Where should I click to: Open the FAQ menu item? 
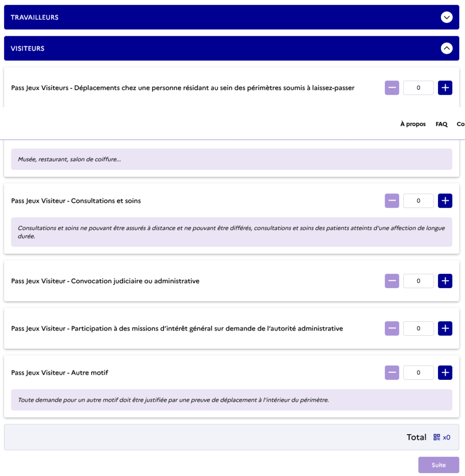[x=441, y=124]
